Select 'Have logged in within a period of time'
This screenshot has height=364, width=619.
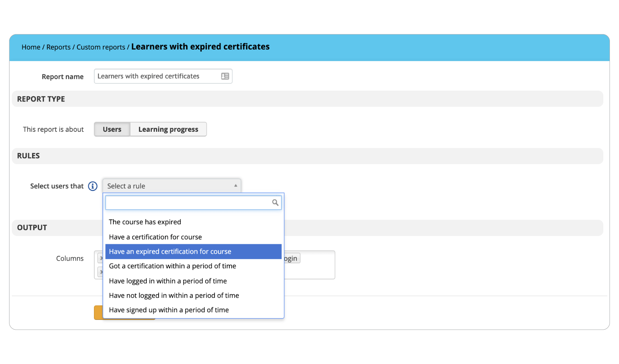(168, 281)
